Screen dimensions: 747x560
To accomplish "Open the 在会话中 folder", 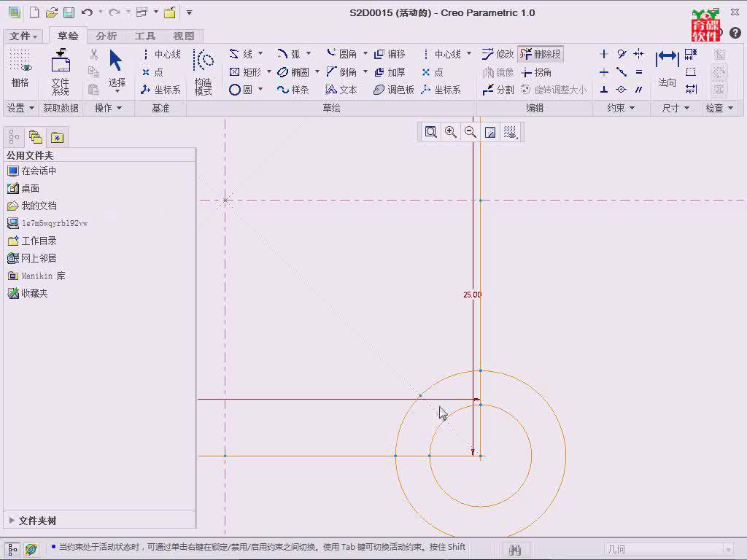I will coord(31,171).
